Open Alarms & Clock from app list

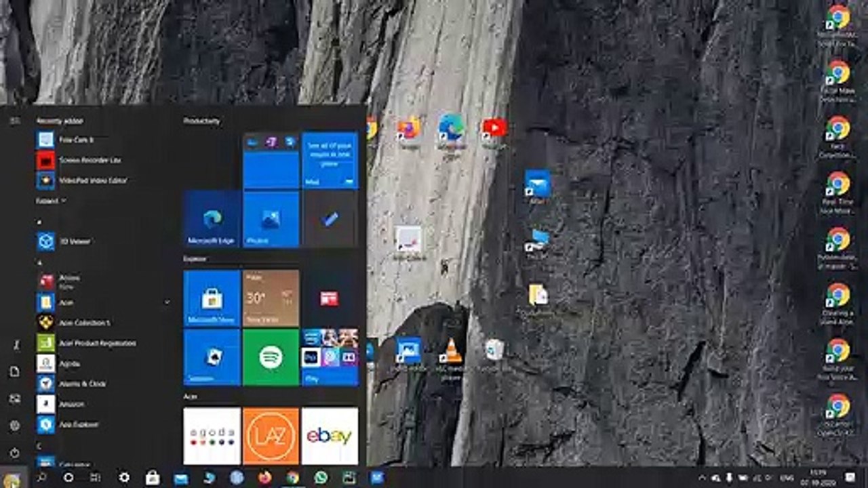(x=100, y=384)
